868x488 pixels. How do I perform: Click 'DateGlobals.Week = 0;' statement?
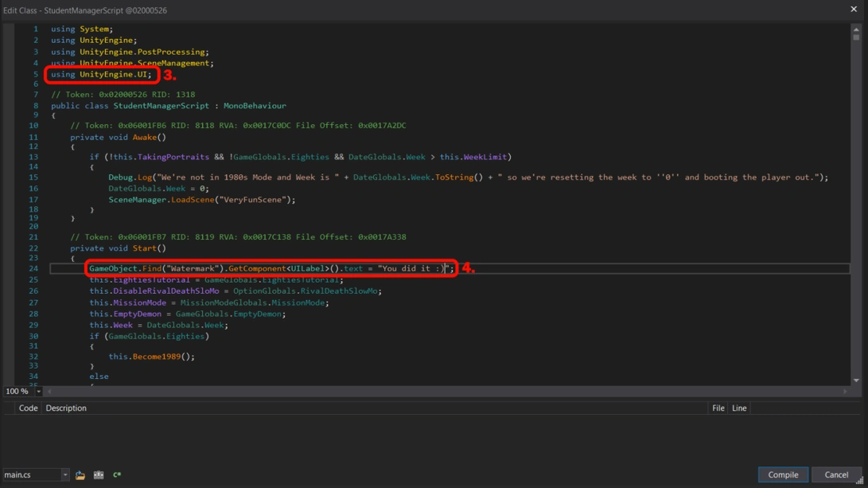(159, 189)
